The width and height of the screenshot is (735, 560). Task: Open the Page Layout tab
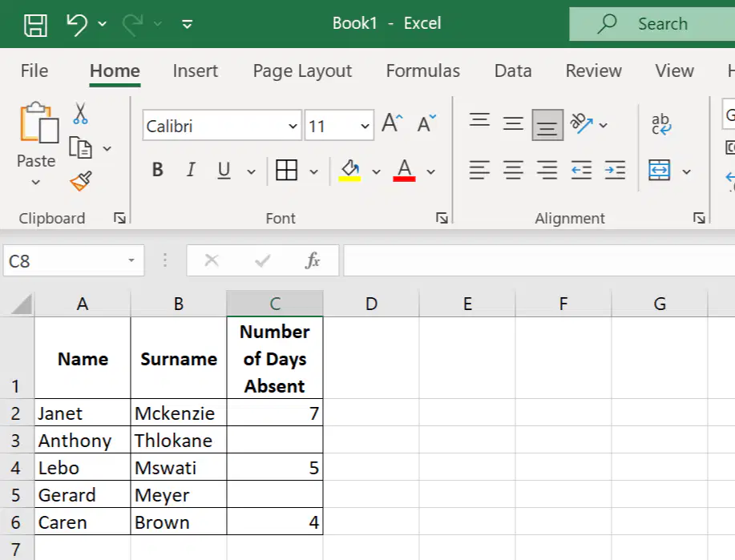[302, 71]
